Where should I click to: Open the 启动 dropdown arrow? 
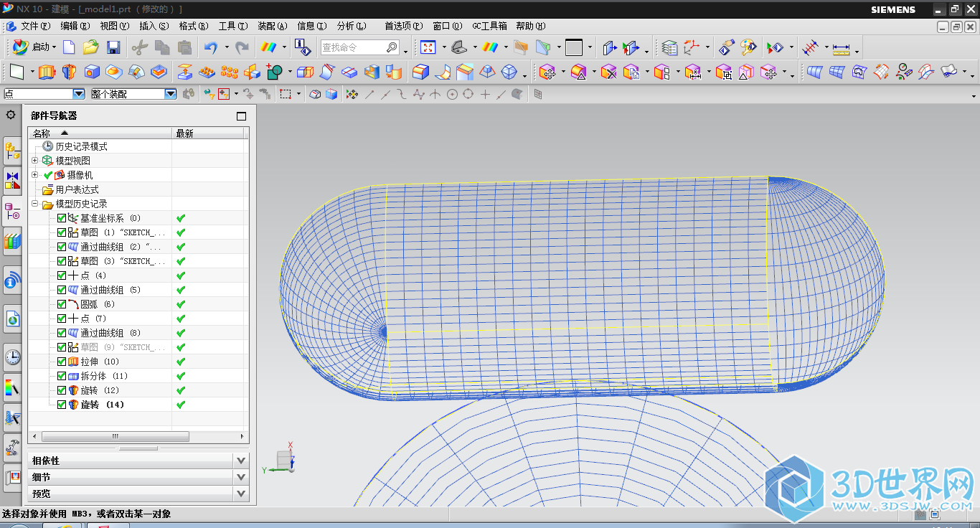click(55, 47)
